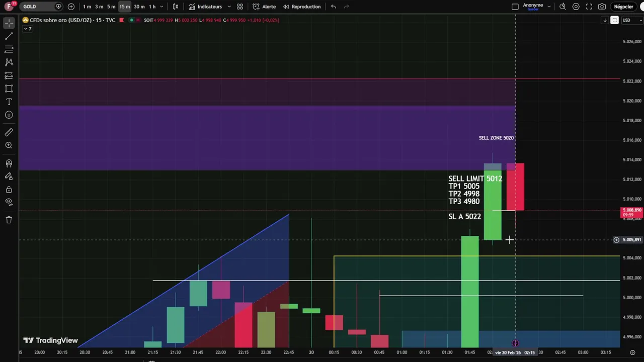
Task: Select the ruler measure tool
Action: coord(9,132)
